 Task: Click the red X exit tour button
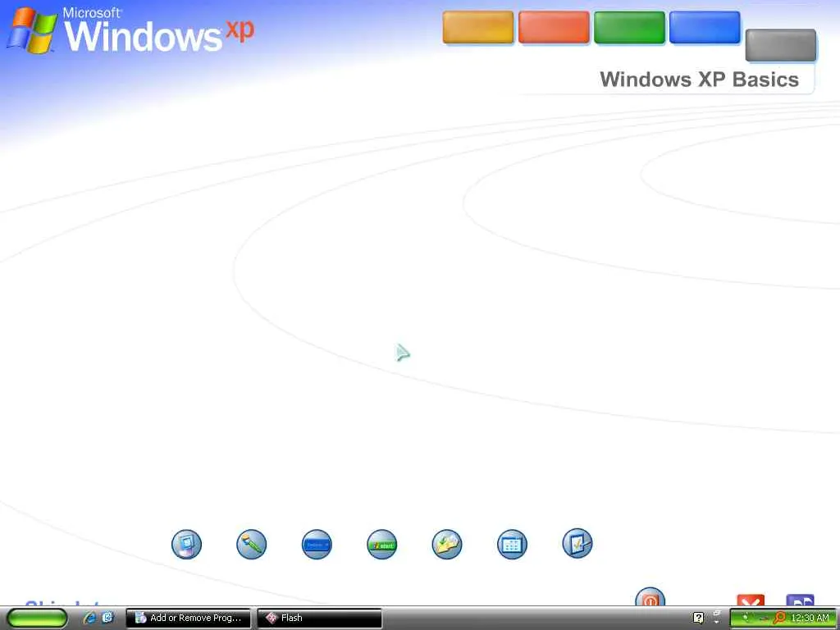(751, 600)
